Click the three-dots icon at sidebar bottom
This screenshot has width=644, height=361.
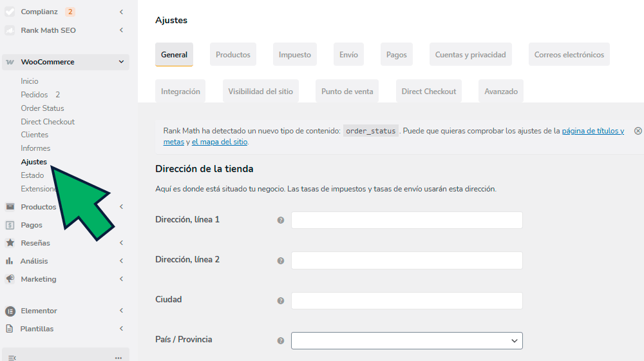click(x=118, y=358)
